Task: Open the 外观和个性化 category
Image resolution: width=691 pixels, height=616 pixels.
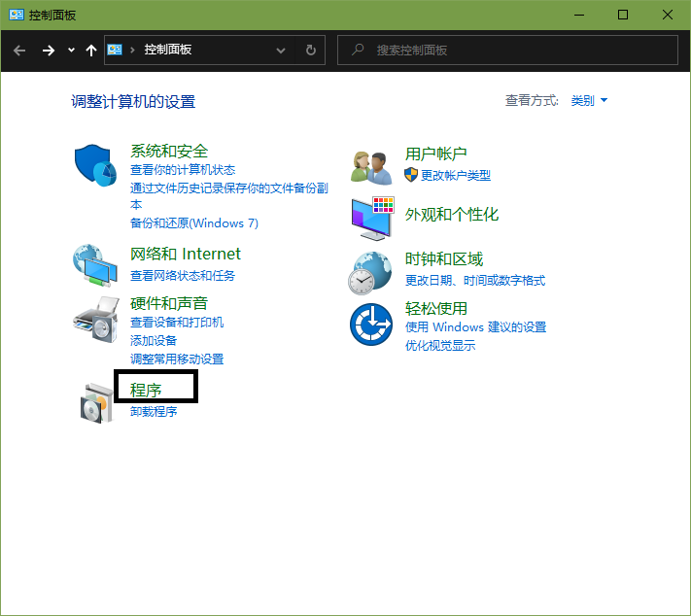Action: tap(452, 215)
